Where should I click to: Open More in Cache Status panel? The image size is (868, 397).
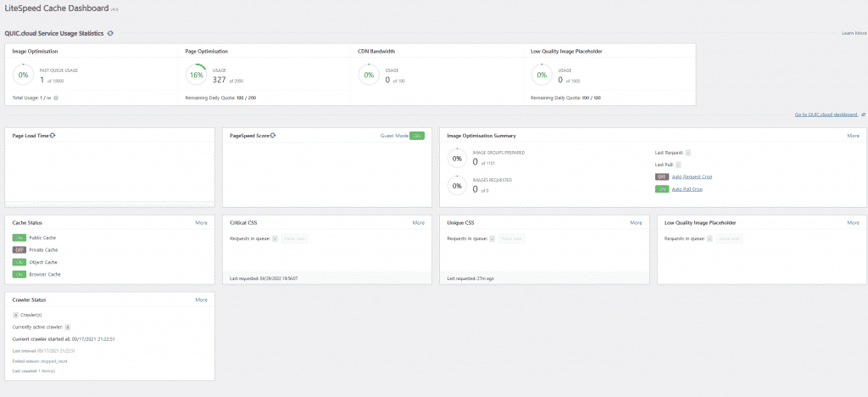tap(201, 222)
